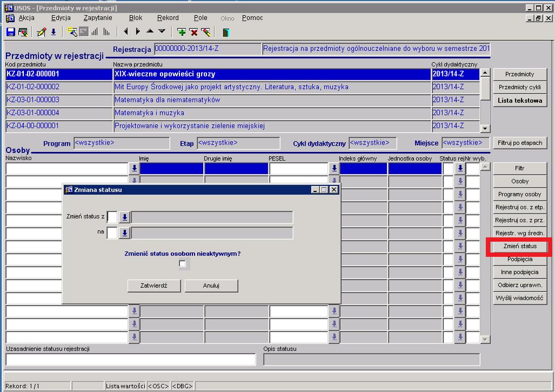
Task: Click the Filtruj po etapach button
Action: (520, 143)
